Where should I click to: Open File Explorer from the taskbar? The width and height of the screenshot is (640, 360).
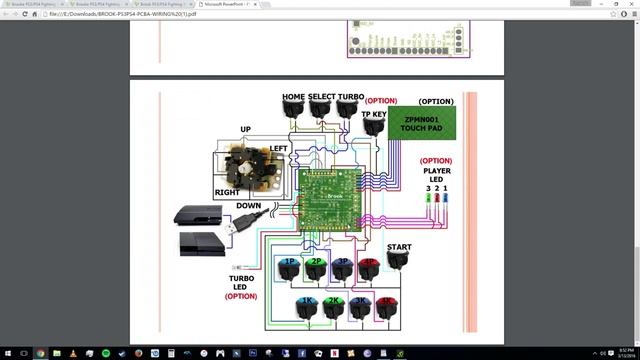click(x=57, y=353)
